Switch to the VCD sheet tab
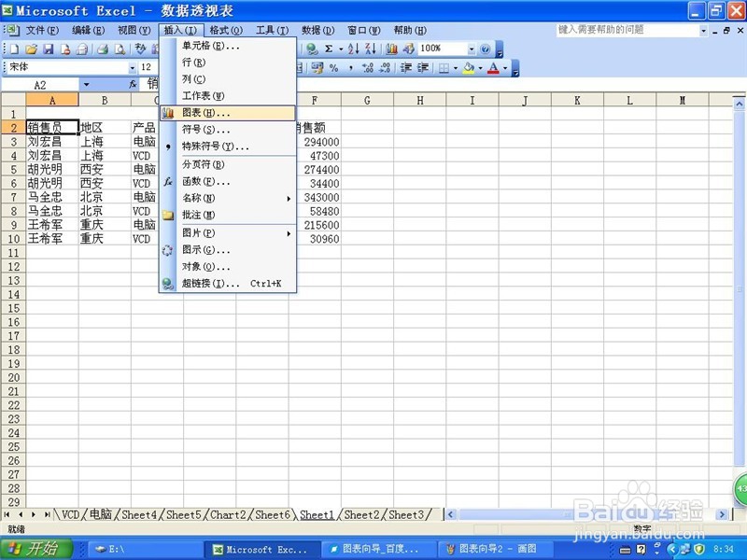 (x=71, y=515)
